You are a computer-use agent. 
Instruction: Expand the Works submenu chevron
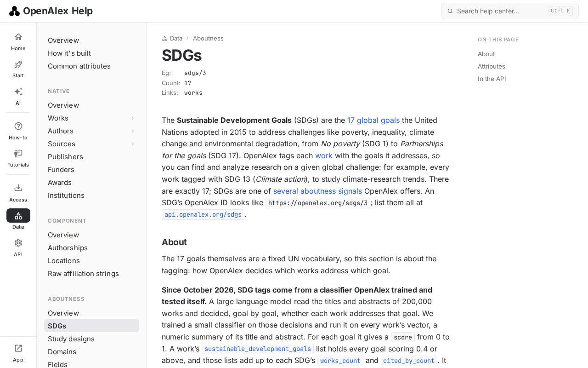(x=133, y=118)
